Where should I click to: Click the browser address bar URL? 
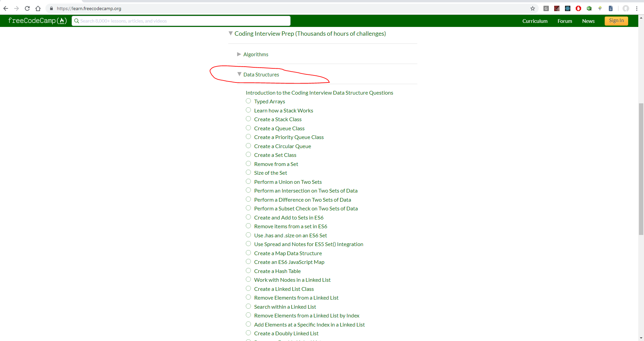tap(89, 8)
